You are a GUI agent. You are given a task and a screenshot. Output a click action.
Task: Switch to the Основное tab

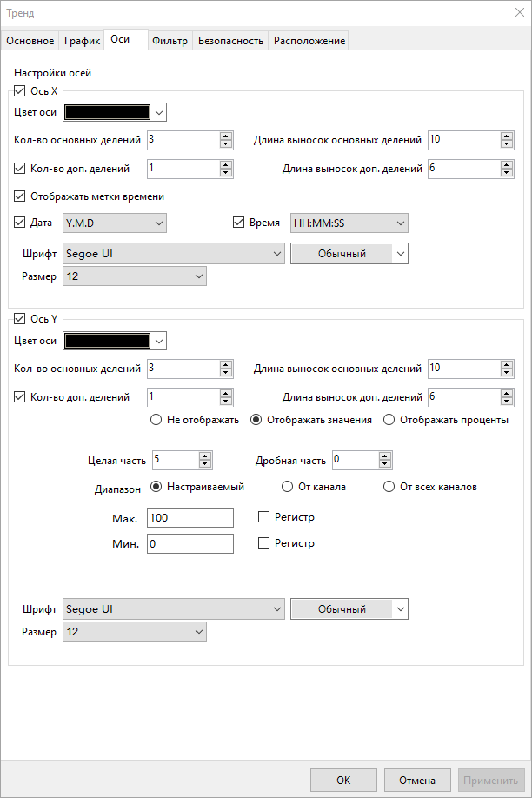tap(30, 41)
